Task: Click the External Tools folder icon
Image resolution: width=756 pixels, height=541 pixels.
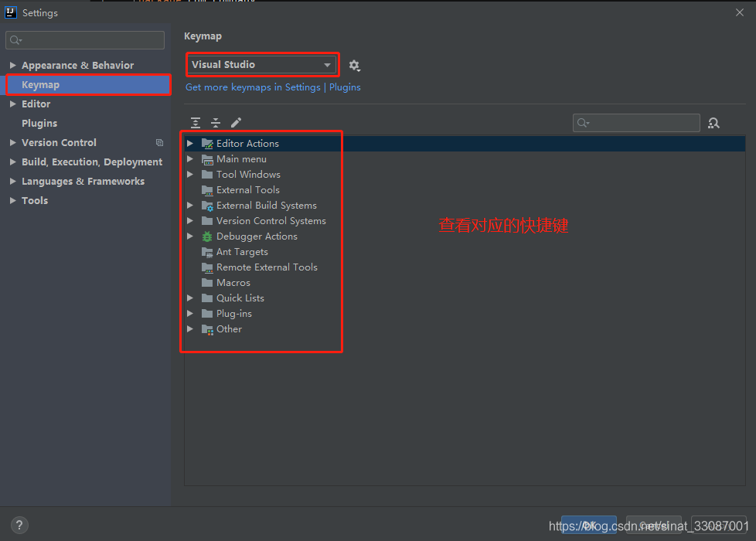Action: click(207, 190)
